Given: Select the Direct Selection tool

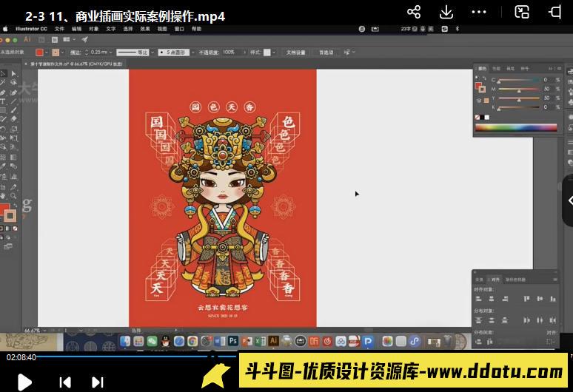Looking at the screenshot, I should (14, 74).
